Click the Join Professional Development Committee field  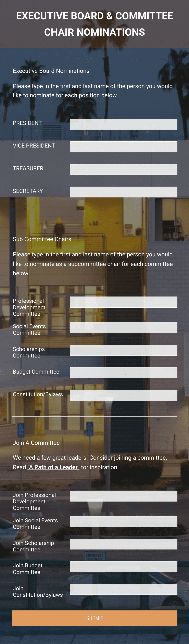[123, 496]
